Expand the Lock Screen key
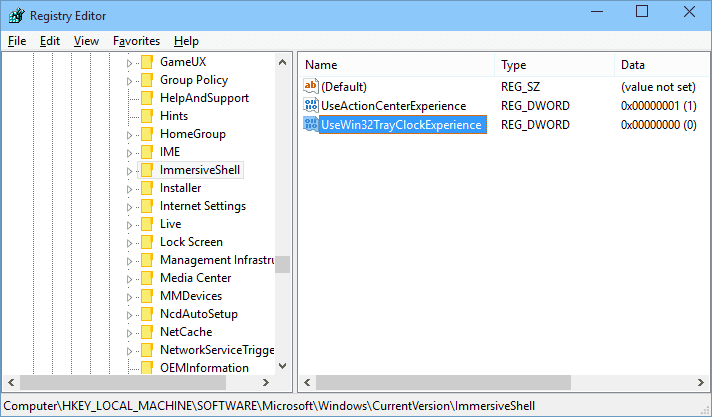The image size is (712, 417). 129,243
